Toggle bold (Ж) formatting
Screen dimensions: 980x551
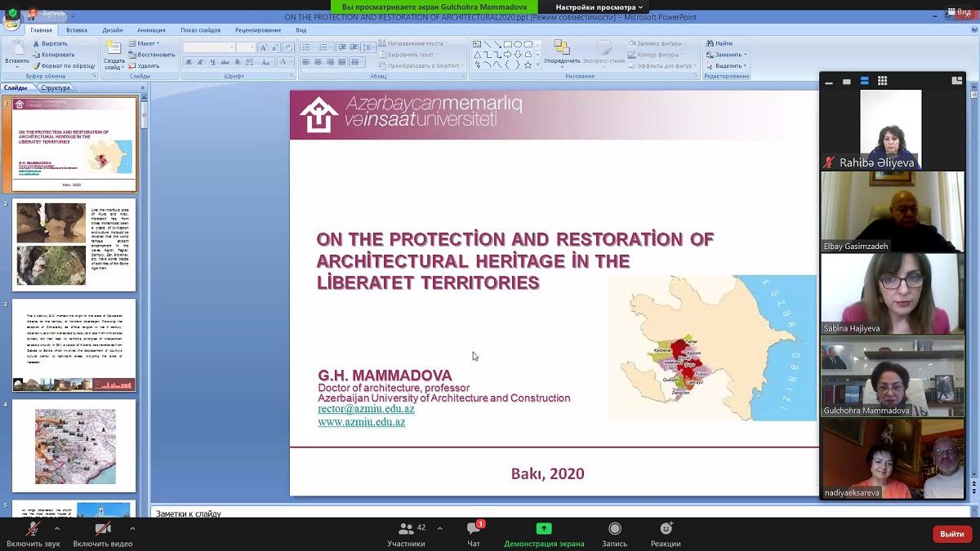188,62
